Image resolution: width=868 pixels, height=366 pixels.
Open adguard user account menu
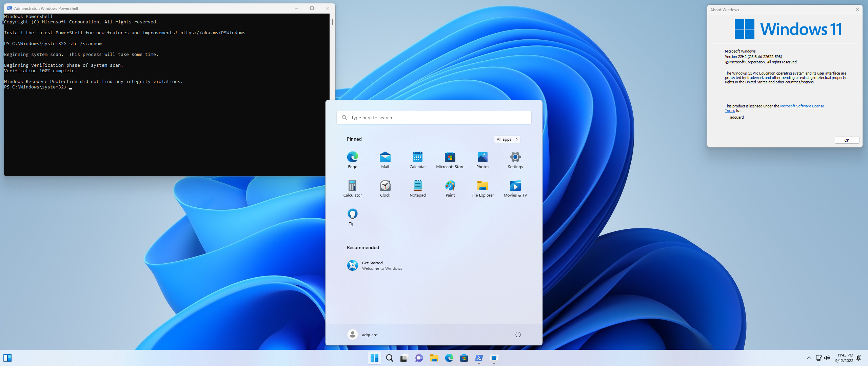362,334
